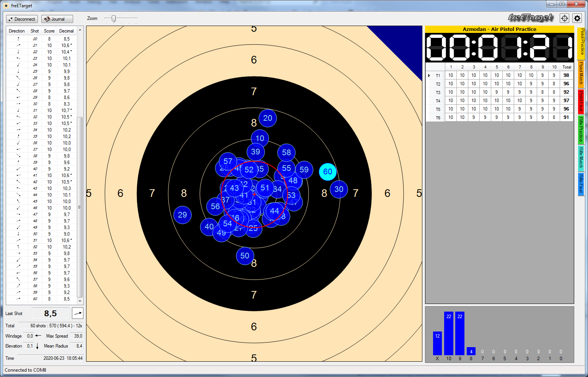Select the Rifle Final tab
Image resolution: width=588 pixels, height=377 pixels.
point(581,184)
